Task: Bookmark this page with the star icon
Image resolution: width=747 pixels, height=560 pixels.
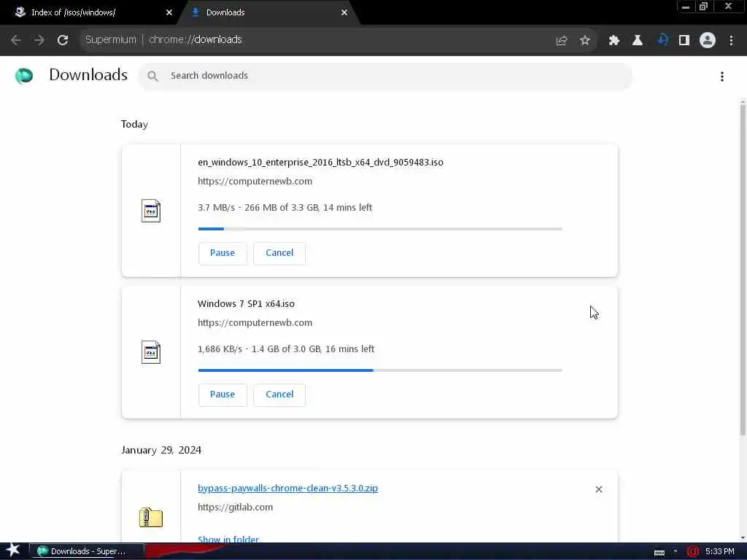Action: 585,40
